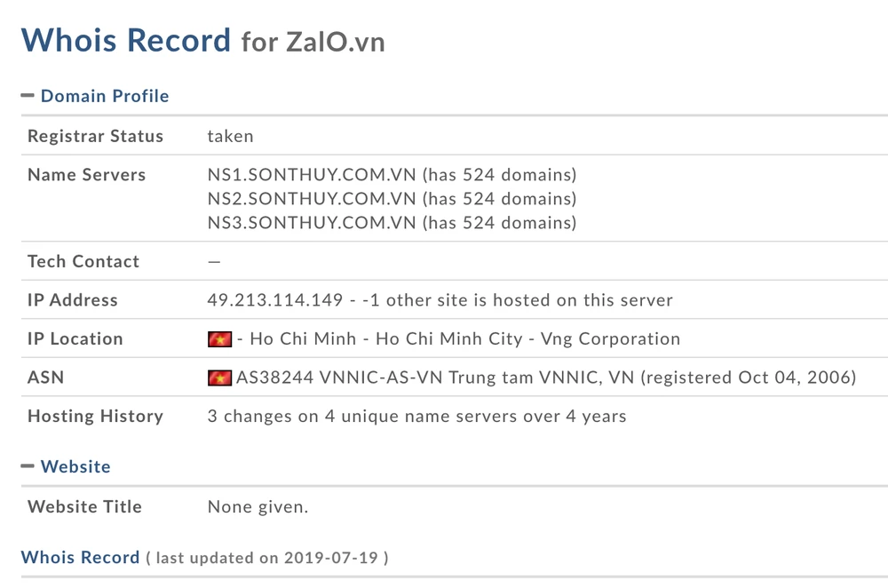Collapse the Domain Profile section
This screenshot has width=888, height=588.
(x=28, y=96)
